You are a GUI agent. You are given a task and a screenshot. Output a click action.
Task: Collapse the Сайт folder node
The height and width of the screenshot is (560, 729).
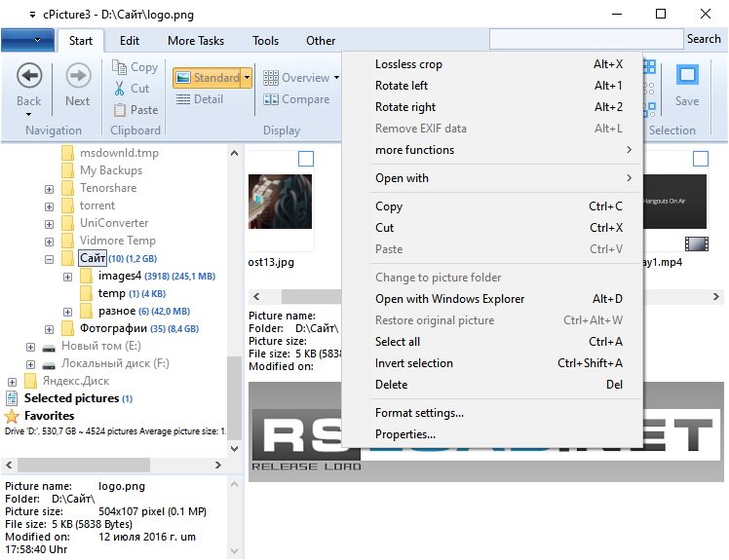(x=49, y=259)
